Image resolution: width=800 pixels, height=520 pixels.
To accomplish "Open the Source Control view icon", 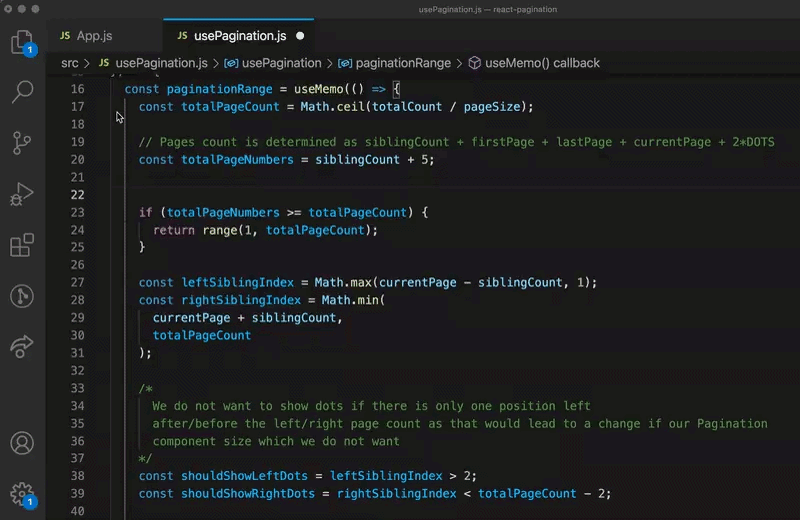I will click(x=22, y=143).
